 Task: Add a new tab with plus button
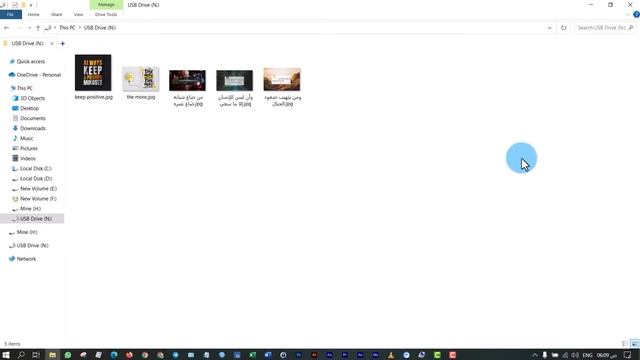click(x=62, y=43)
